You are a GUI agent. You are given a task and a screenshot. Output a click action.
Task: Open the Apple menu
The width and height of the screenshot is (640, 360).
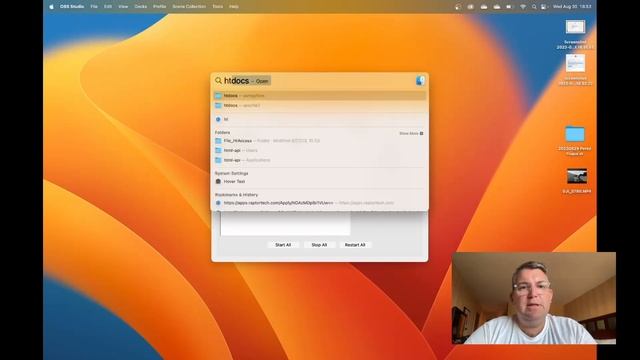click(x=51, y=7)
